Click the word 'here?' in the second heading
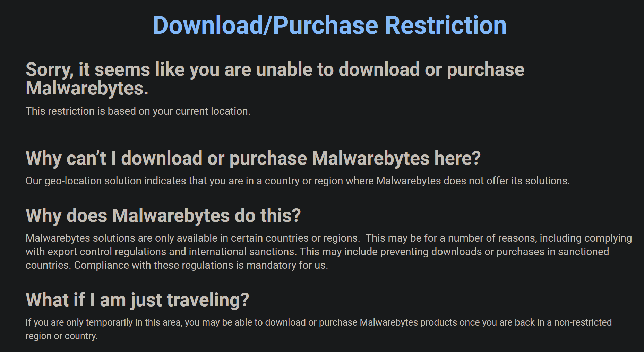 coord(458,158)
